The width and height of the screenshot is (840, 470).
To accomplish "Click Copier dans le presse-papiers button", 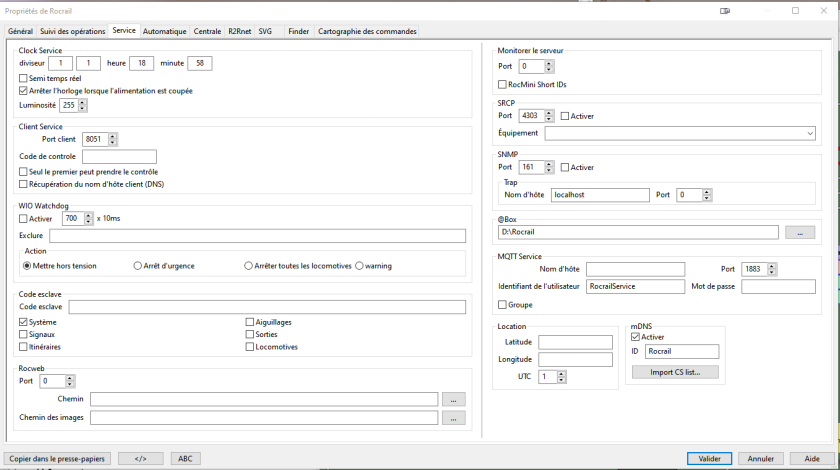I will tap(57, 458).
